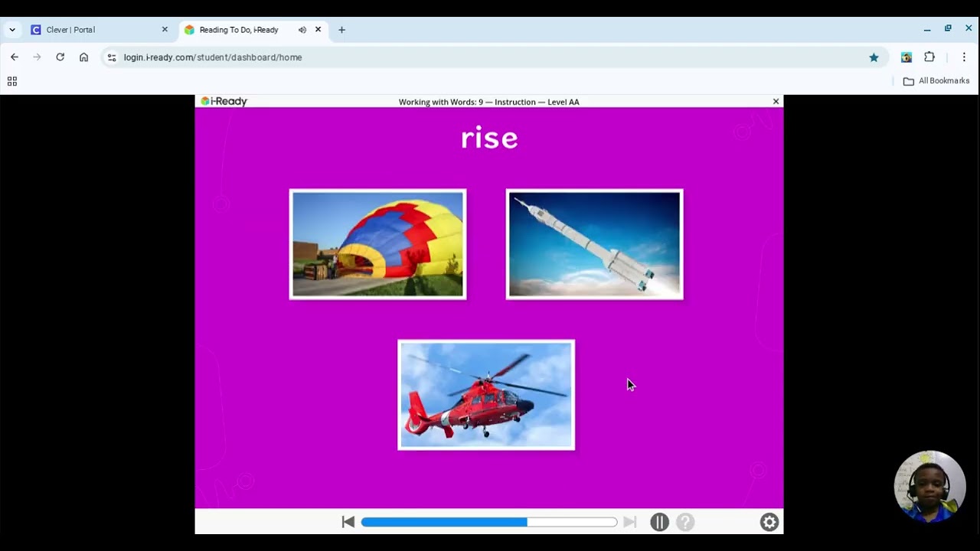980x551 pixels.
Task: Bookmark this page with the star
Action: (874, 57)
